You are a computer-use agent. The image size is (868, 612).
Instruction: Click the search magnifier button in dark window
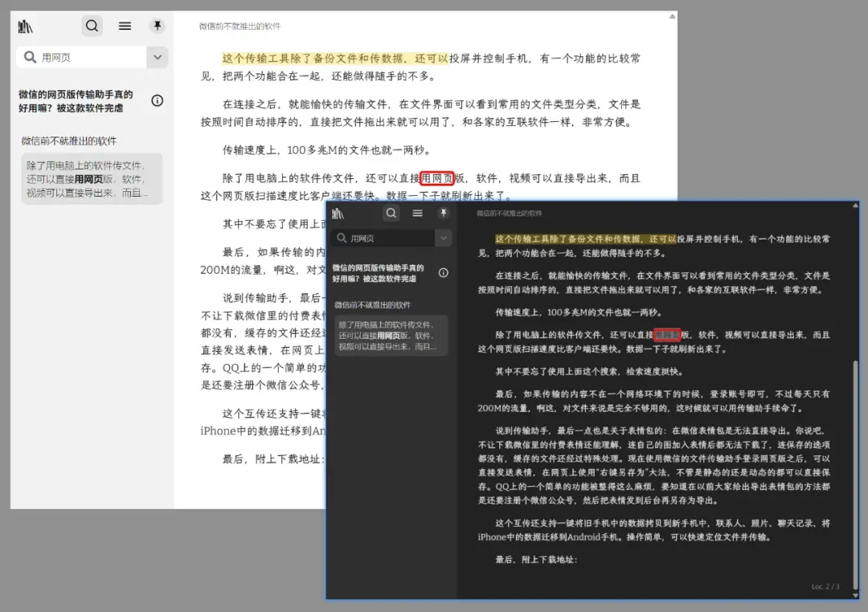[x=391, y=213]
